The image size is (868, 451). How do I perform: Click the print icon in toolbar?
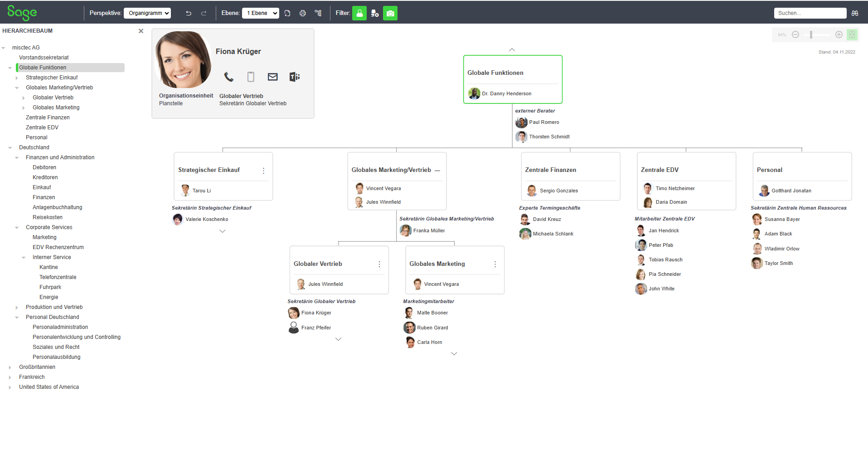click(x=303, y=13)
